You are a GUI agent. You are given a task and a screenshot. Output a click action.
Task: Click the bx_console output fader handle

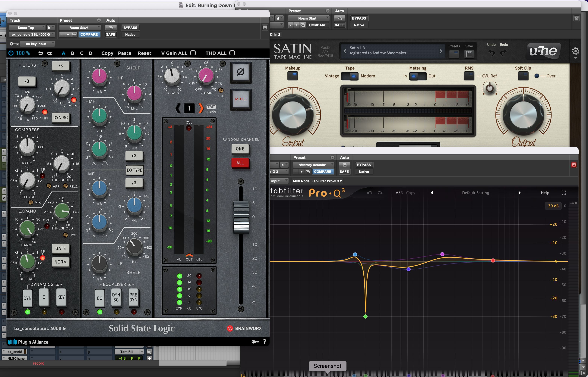coord(241,217)
